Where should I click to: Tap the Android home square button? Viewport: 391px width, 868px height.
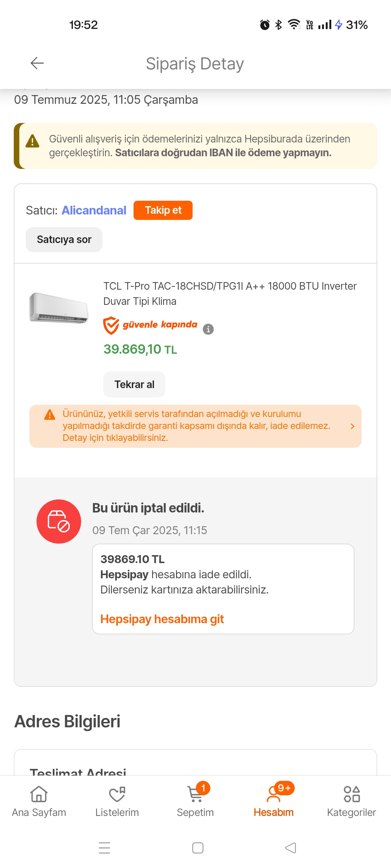[x=198, y=848]
